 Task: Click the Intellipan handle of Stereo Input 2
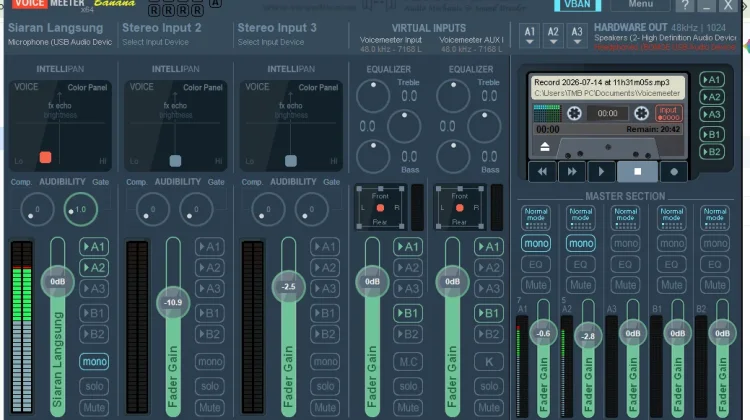tap(176, 161)
